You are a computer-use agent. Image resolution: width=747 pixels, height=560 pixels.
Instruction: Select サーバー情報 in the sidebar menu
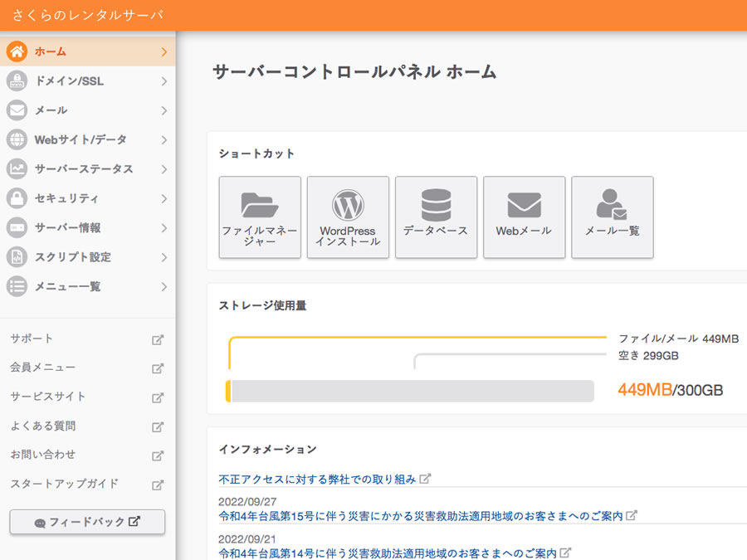pyautogui.click(x=88, y=227)
